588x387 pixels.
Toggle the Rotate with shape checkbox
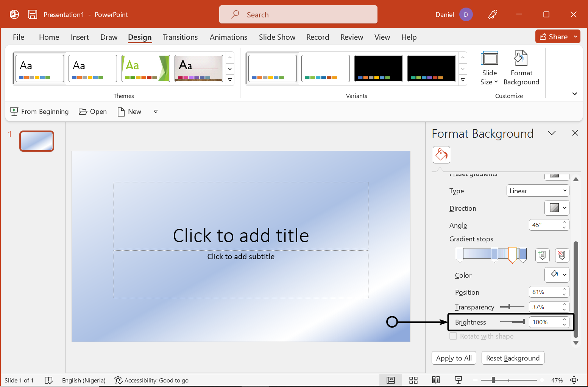coord(453,336)
